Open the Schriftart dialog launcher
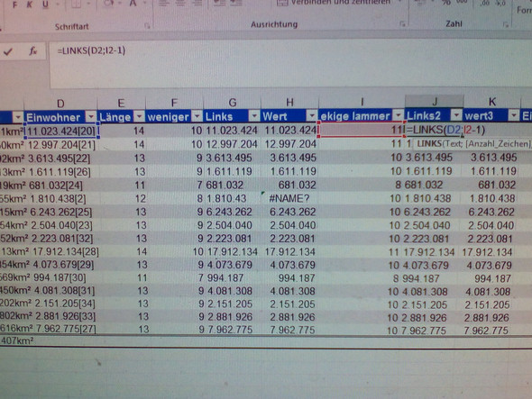The height and width of the screenshot is (399, 532). click(x=147, y=25)
